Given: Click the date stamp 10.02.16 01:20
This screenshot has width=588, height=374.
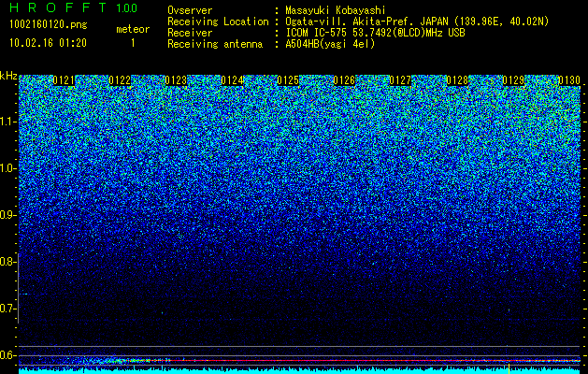Looking at the screenshot, I should 48,43.
